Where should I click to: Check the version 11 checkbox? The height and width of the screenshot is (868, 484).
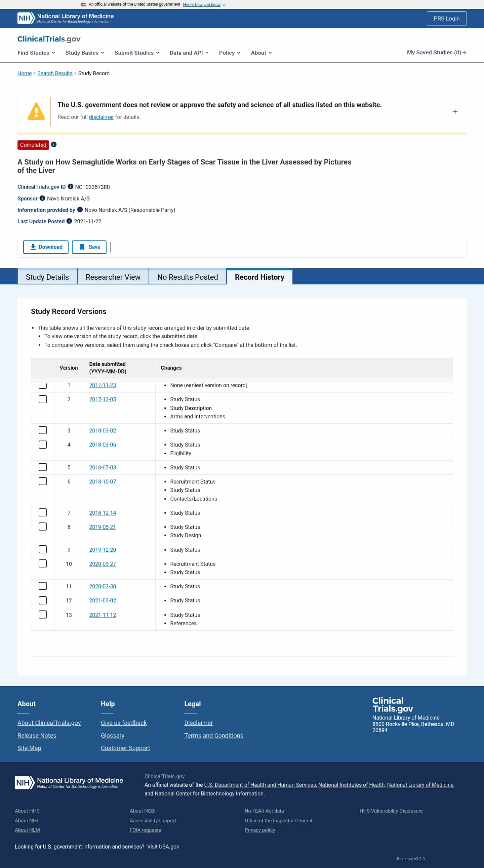42,586
